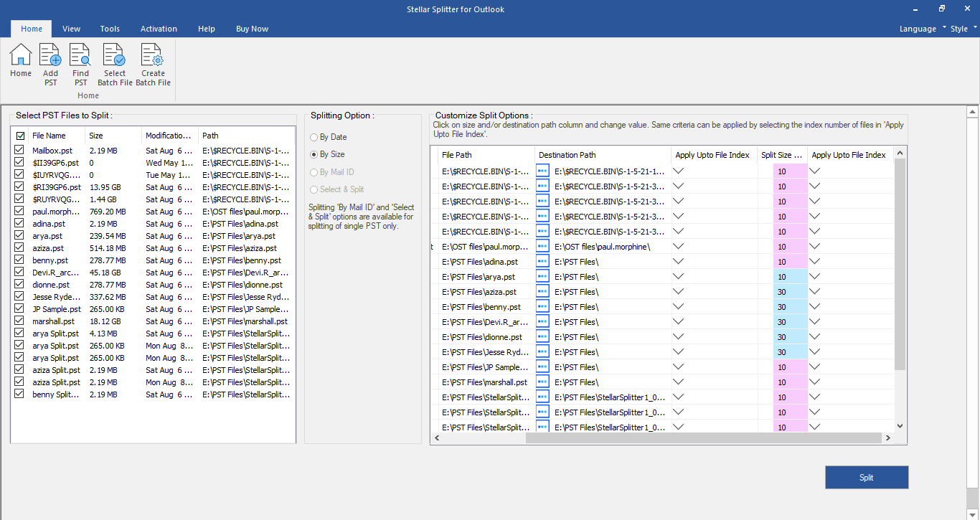Uncheck $II39GP6.pst checkbox
Viewport: 980px width, 520px height.
[19, 163]
